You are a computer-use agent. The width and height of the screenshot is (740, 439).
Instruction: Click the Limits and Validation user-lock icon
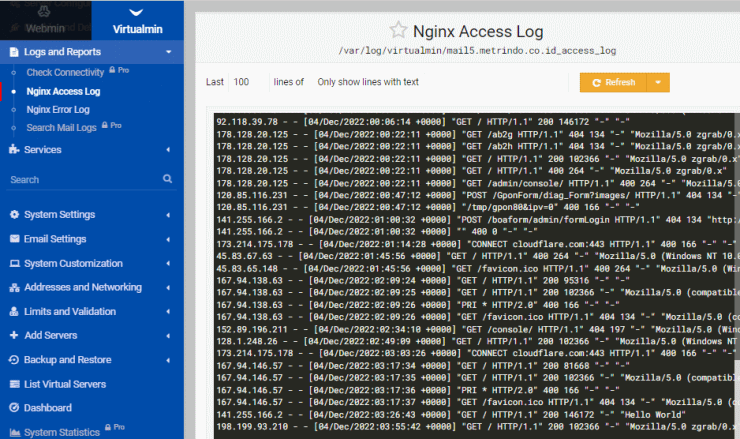coord(14,312)
